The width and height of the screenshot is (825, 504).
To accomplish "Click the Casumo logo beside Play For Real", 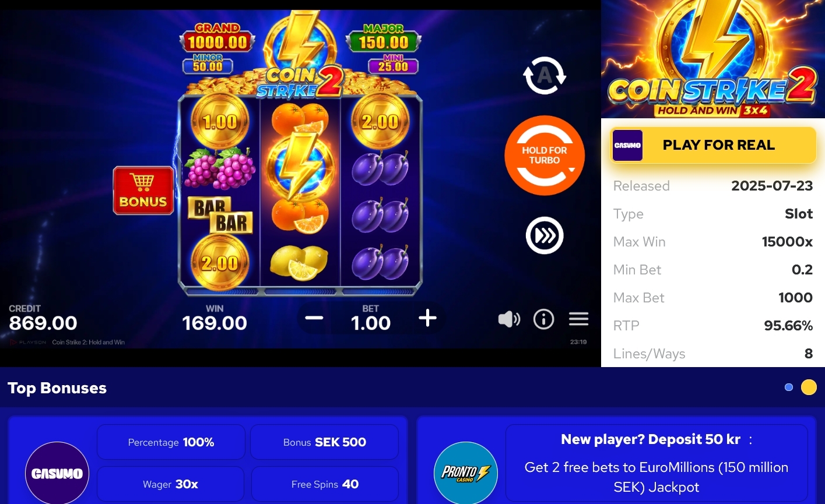I will point(627,145).
